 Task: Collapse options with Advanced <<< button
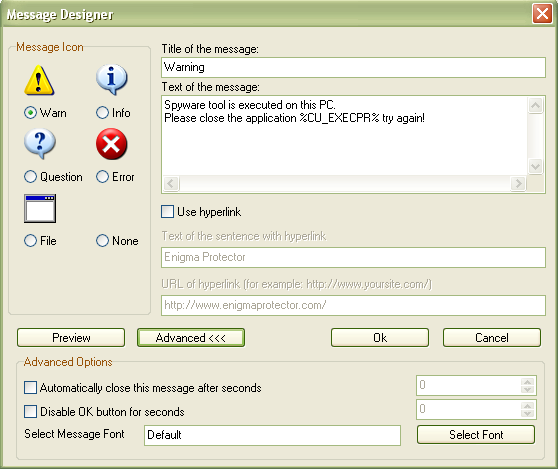pyautogui.click(x=191, y=338)
